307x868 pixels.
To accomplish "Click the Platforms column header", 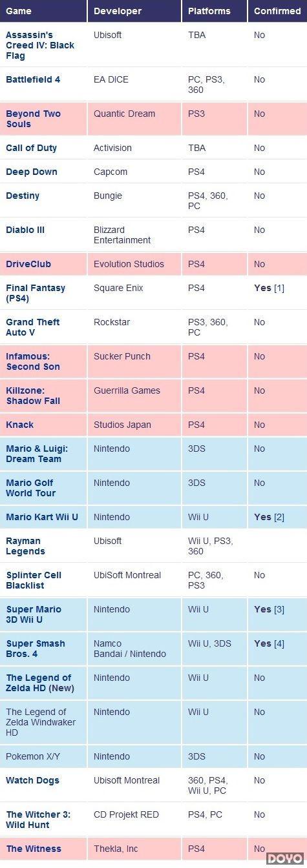I will pos(209,11).
